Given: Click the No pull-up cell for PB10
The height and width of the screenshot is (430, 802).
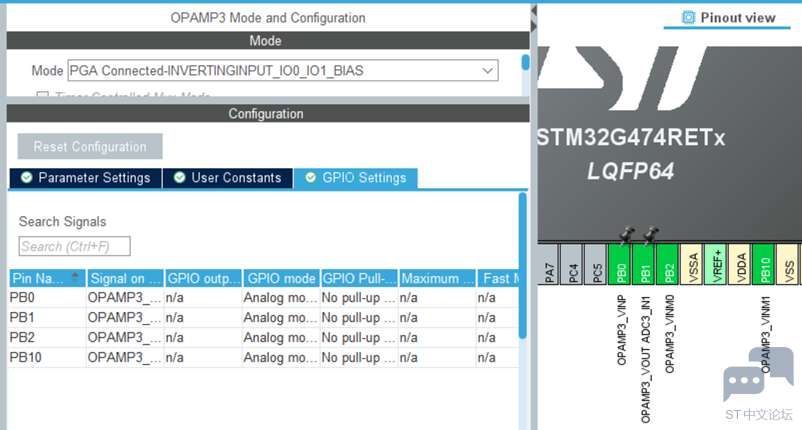Looking at the screenshot, I should tap(359, 357).
